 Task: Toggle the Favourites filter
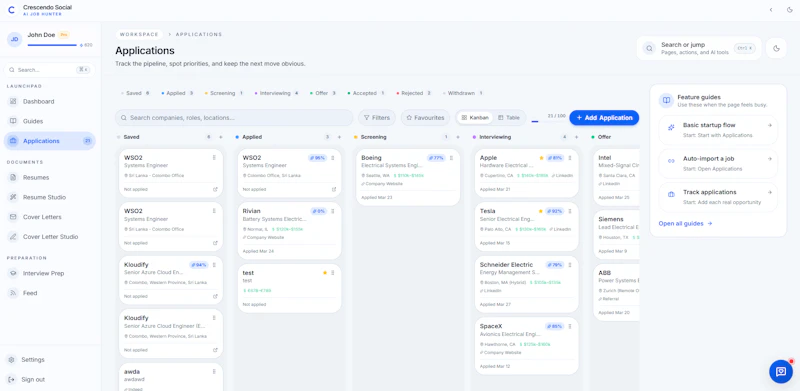point(425,118)
